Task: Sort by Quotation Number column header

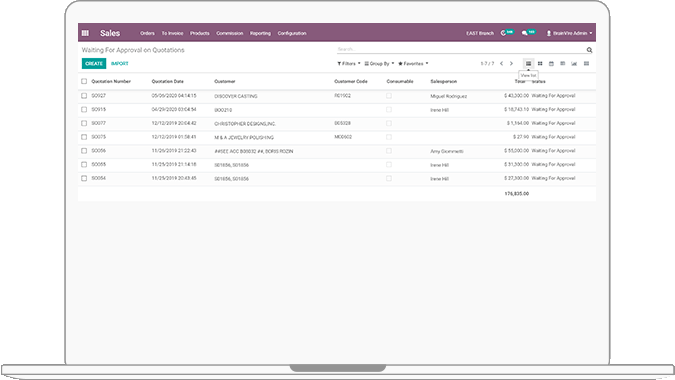Action: (x=111, y=81)
